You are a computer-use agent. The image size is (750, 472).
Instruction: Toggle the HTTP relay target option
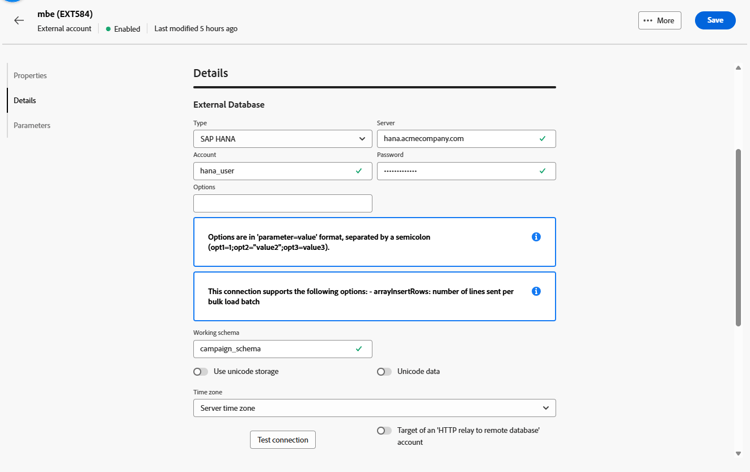pyautogui.click(x=384, y=431)
